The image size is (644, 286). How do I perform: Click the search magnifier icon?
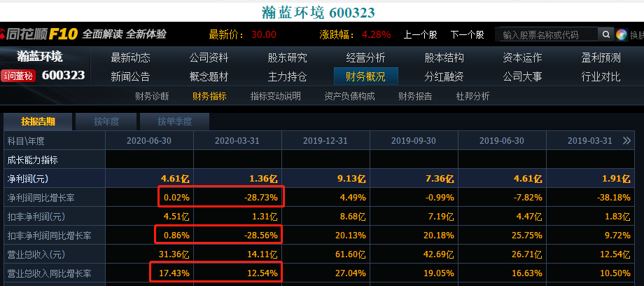click(x=605, y=34)
